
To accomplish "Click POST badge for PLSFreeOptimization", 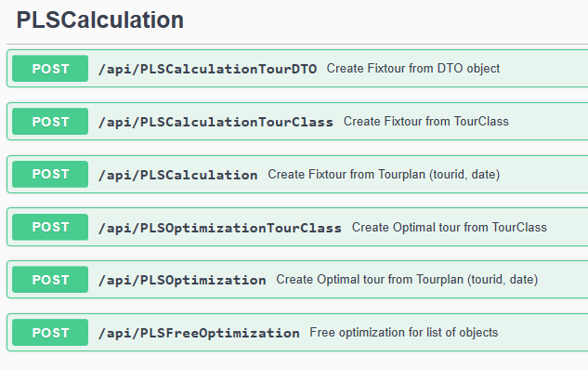I will click(50, 333).
